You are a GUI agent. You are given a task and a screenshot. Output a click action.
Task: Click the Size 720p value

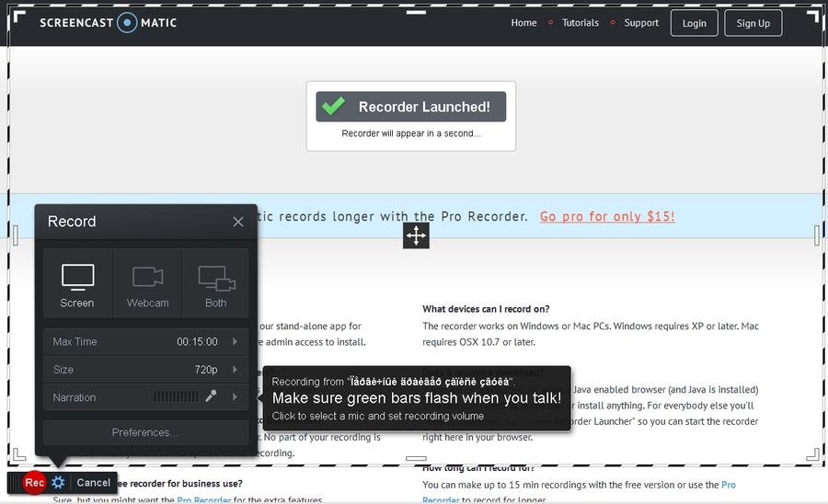point(206,370)
